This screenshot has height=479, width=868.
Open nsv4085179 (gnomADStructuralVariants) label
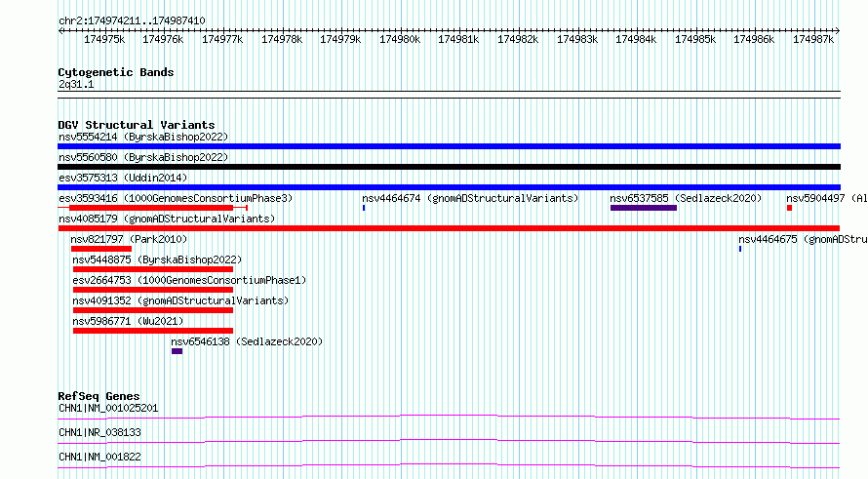tap(167, 219)
